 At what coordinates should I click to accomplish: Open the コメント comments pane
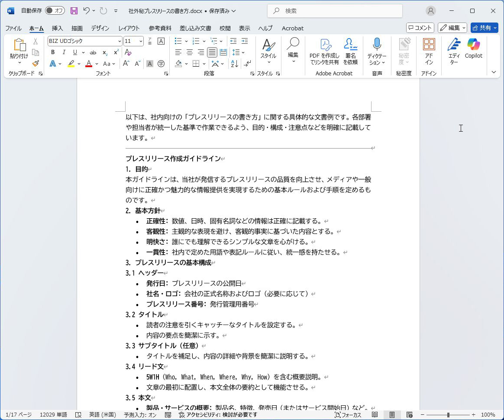click(420, 28)
